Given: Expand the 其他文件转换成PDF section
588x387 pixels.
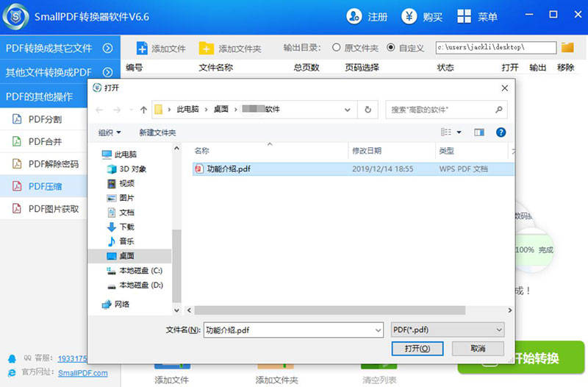Looking at the screenshot, I should point(60,71).
